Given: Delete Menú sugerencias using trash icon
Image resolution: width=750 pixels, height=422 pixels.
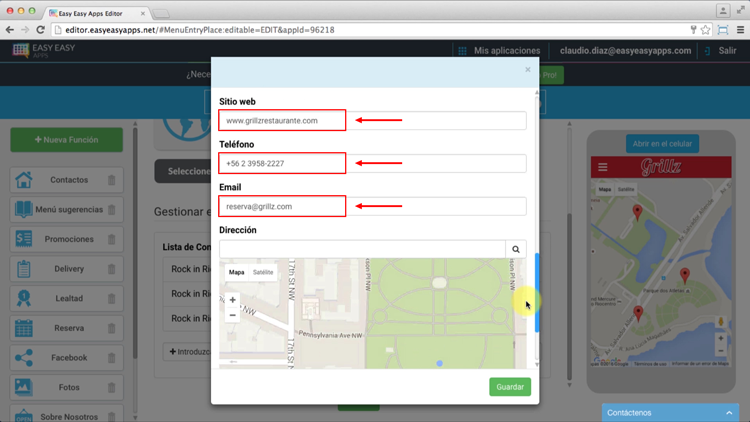Looking at the screenshot, I should click(111, 210).
